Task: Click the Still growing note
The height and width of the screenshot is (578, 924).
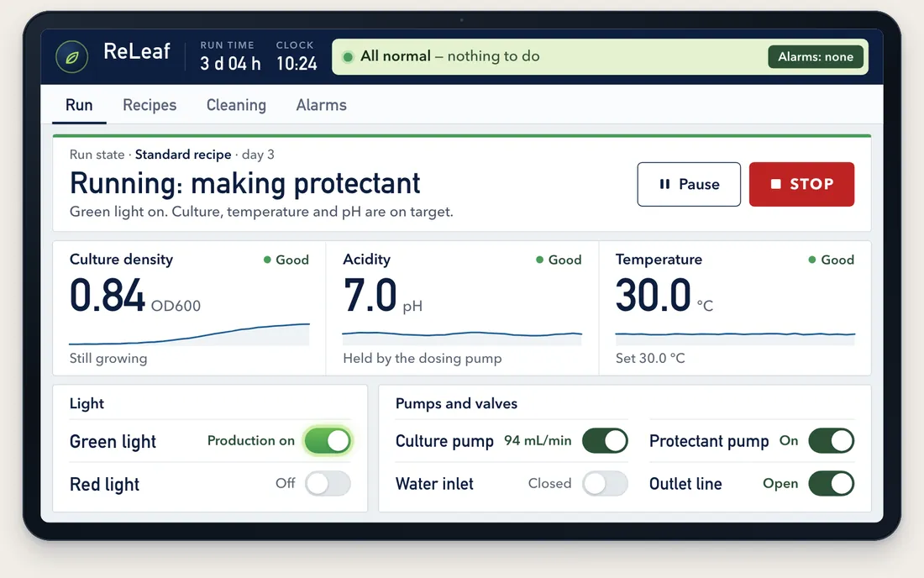Action: [108, 358]
